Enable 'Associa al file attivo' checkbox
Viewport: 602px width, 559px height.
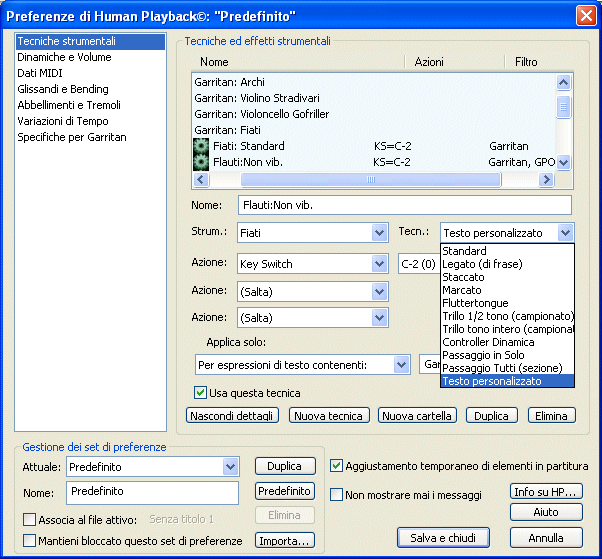coord(29,519)
